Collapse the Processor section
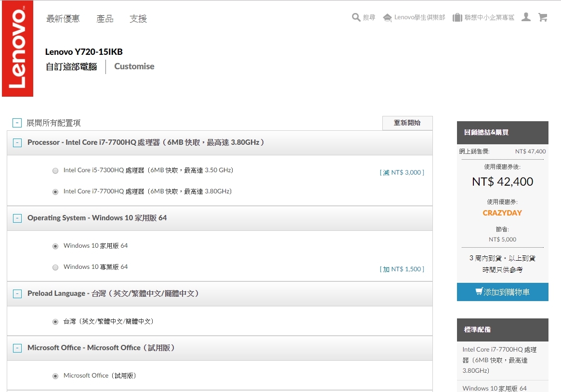This screenshot has width=561, height=392. coord(17,142)
